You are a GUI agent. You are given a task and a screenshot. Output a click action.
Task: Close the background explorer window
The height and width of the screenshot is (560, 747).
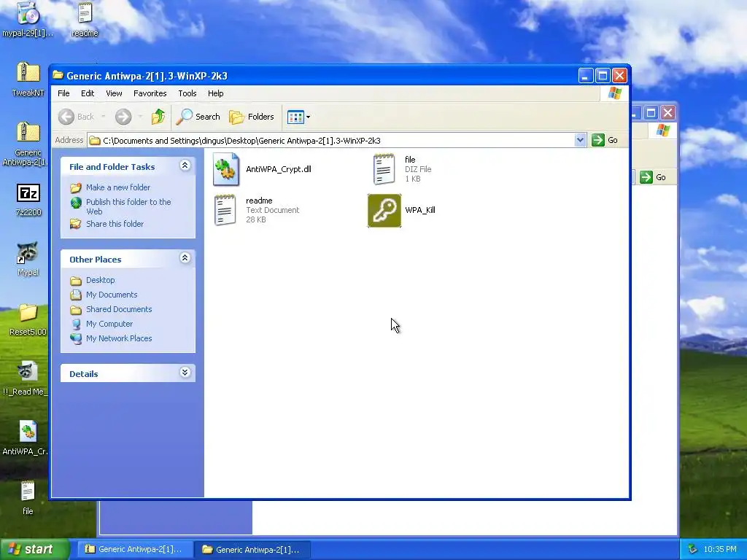pyautogui.click(x=668, y=113)
